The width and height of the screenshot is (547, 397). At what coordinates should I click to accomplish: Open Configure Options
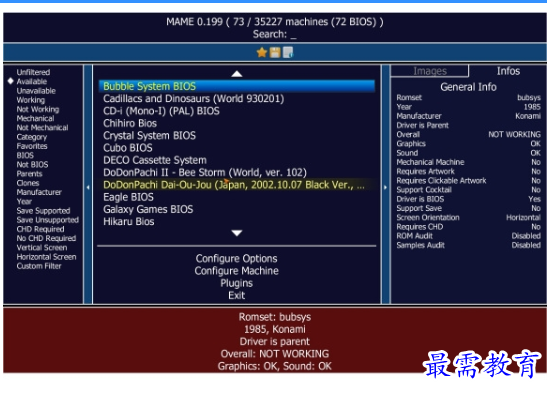(237, 259)
